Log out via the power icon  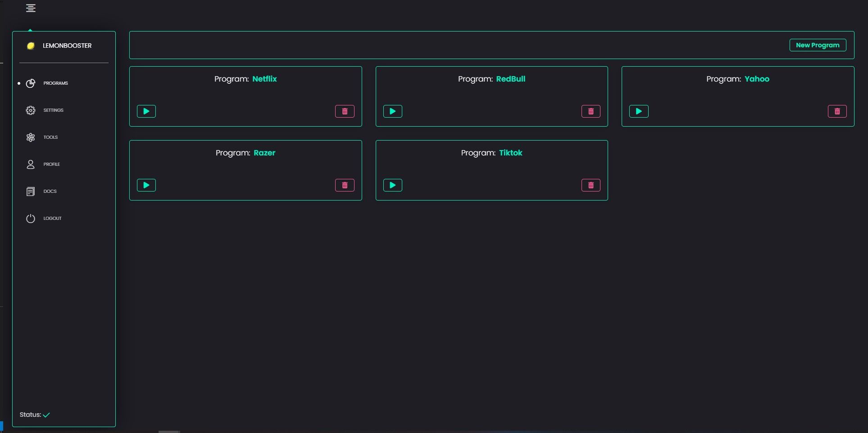click(x=31, y=219)
